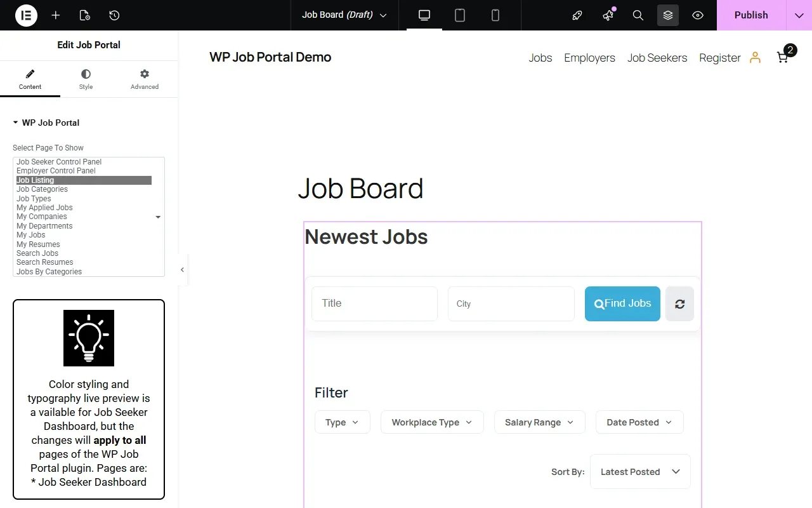This screenshot has height=508, width=812.
Task: Expand the Workplace Type filter dropdown
Action: tap(432, 422)
